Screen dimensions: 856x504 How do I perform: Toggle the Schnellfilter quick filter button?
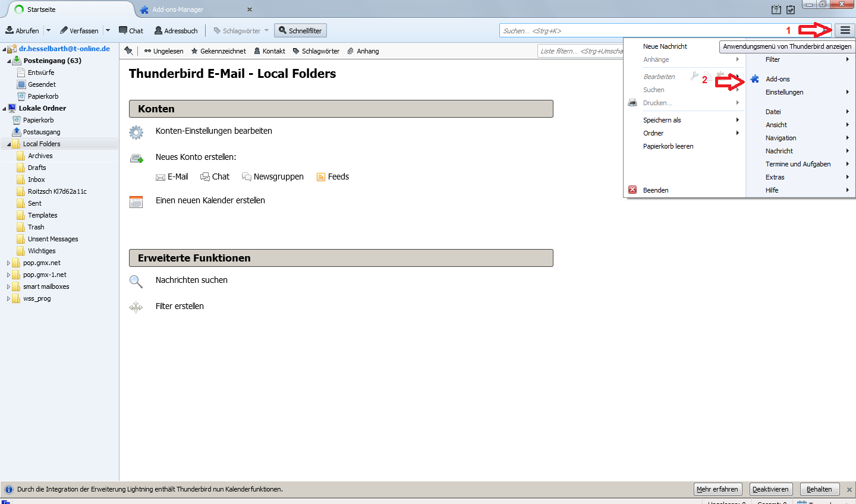click(x=300, y=30)
